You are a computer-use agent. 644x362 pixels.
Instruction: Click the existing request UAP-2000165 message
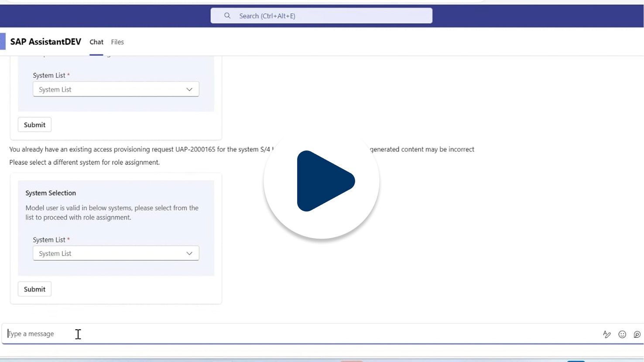pos(141,149)
